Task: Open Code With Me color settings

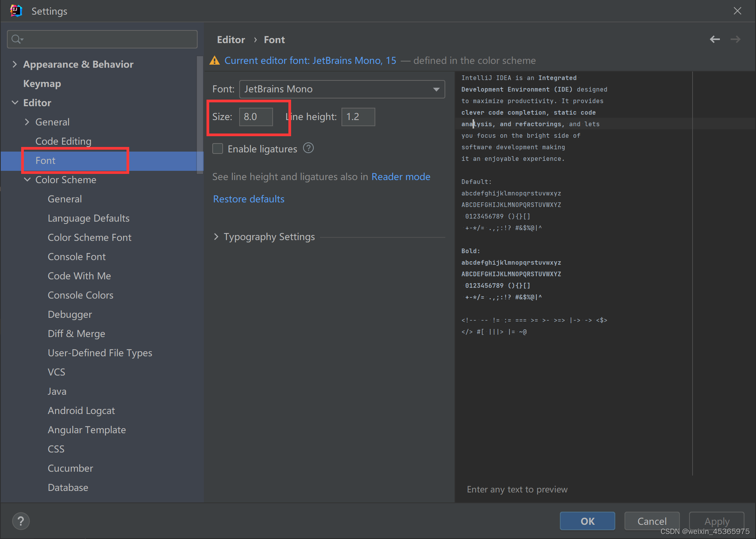Action: (79, 276)
